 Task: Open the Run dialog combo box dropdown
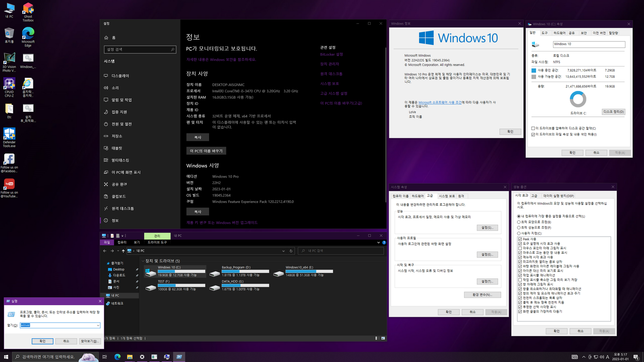tap(98, 325)
